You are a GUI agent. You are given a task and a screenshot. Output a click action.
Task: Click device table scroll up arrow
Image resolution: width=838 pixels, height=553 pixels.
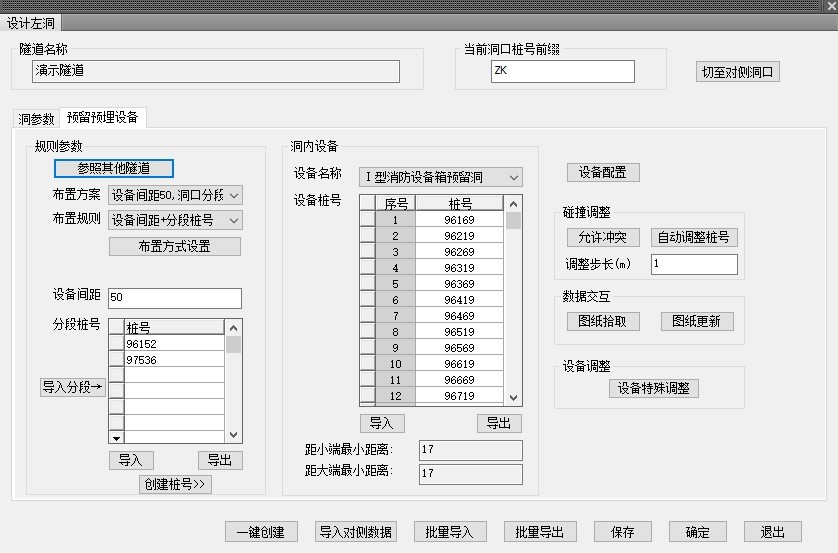coord(514,204)
